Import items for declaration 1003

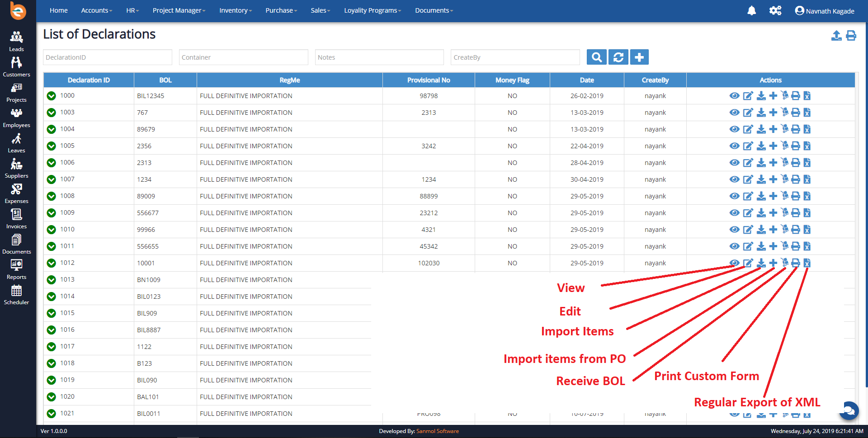[761, 113]
